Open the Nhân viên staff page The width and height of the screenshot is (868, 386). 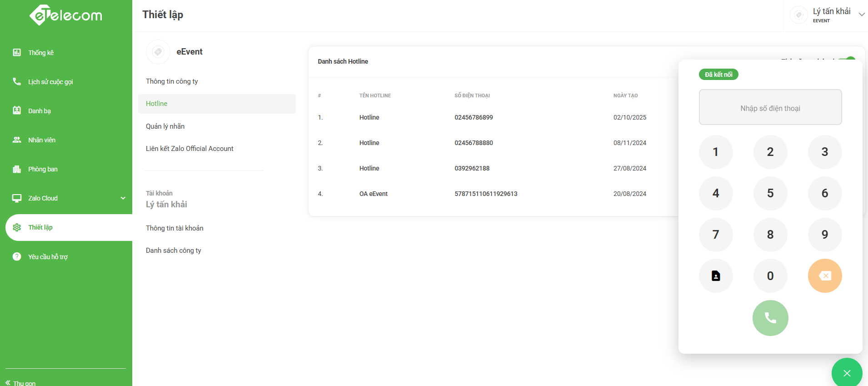[x=42, y=140]
